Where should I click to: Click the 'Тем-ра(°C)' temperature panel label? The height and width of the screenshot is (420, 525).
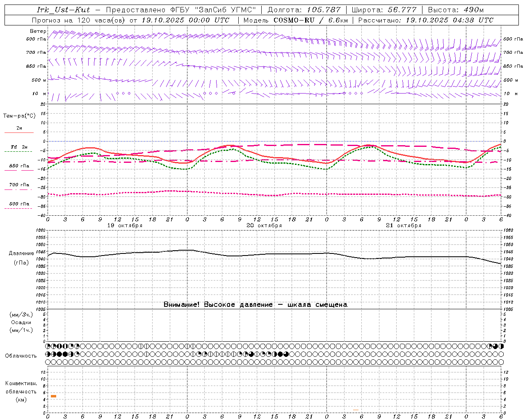point(19,116)
